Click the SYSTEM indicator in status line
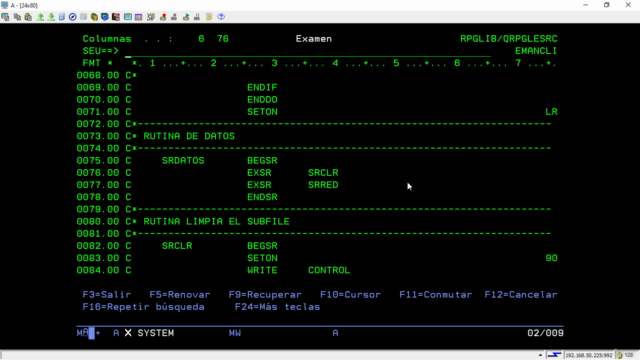 pos(156,333)
